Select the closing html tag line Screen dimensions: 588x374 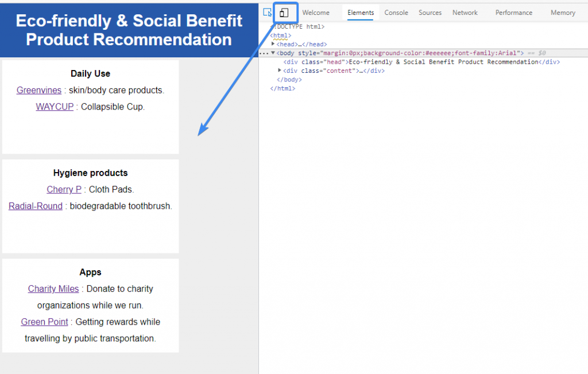[283, 88]
